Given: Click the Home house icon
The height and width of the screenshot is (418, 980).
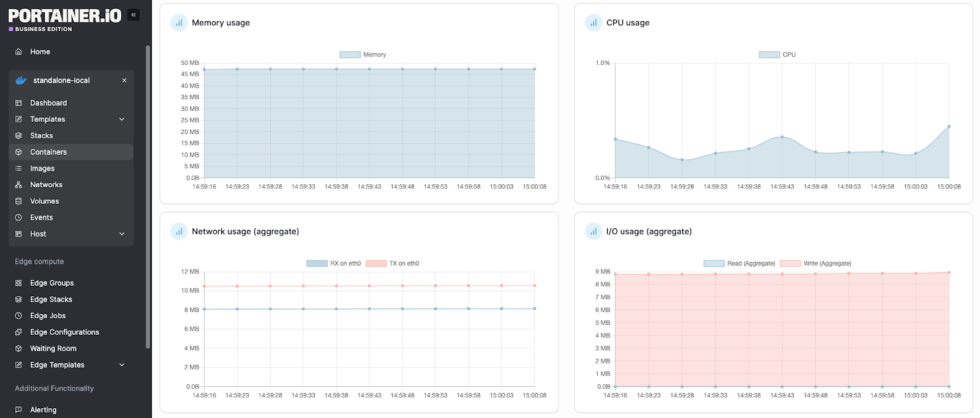Looking at the screenshot, I should [18, 52].
